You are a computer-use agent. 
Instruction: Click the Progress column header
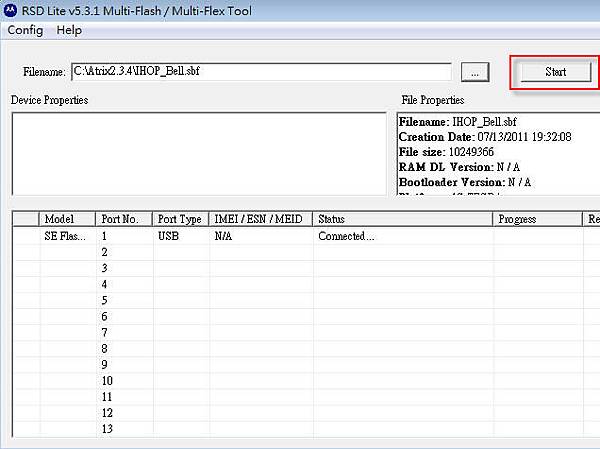pyautogui.click(x=537, y=219)
